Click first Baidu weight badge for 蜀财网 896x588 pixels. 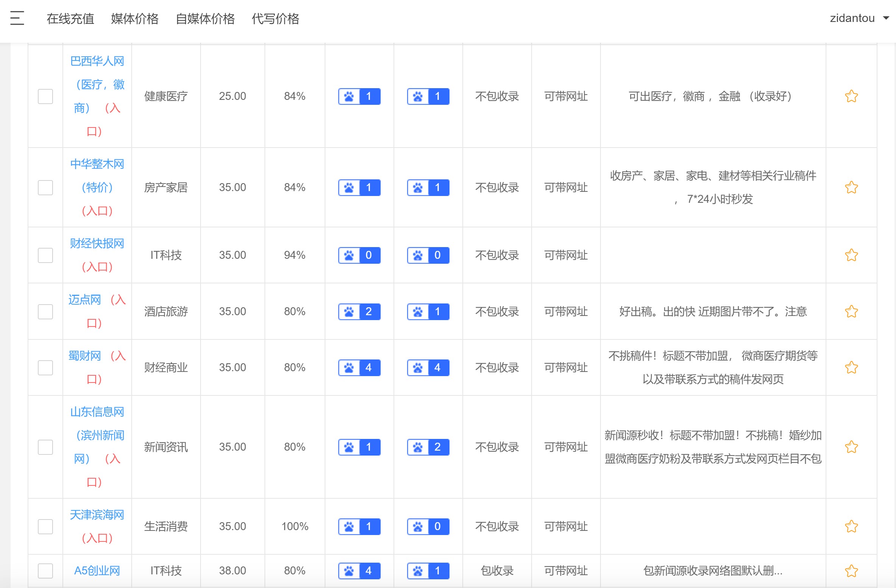(x=359, y=367)
